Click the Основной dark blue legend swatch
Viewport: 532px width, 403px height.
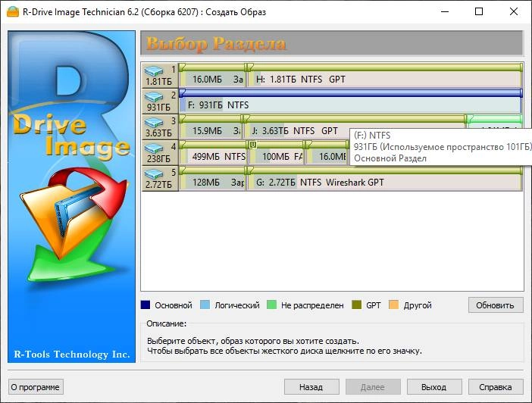click(146, 305)
